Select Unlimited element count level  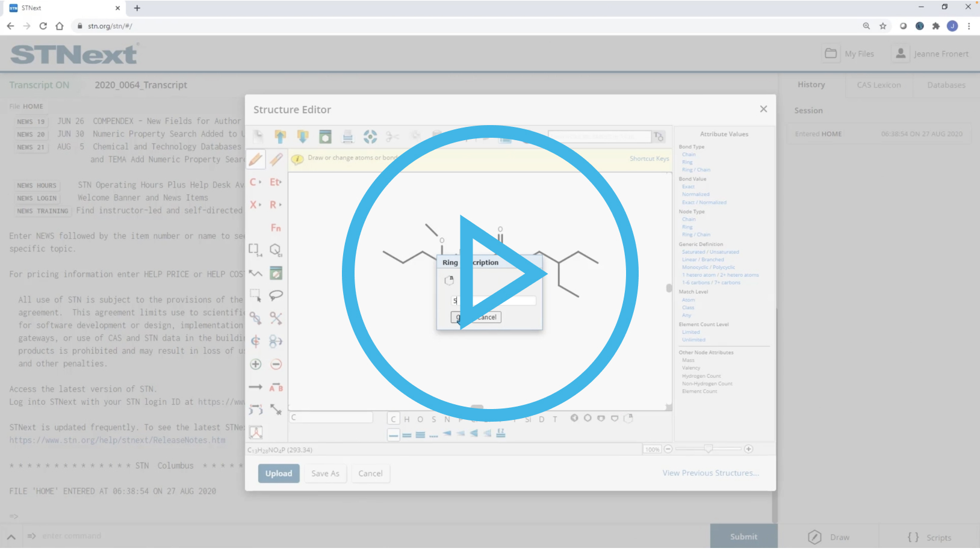tap(693, 340)
